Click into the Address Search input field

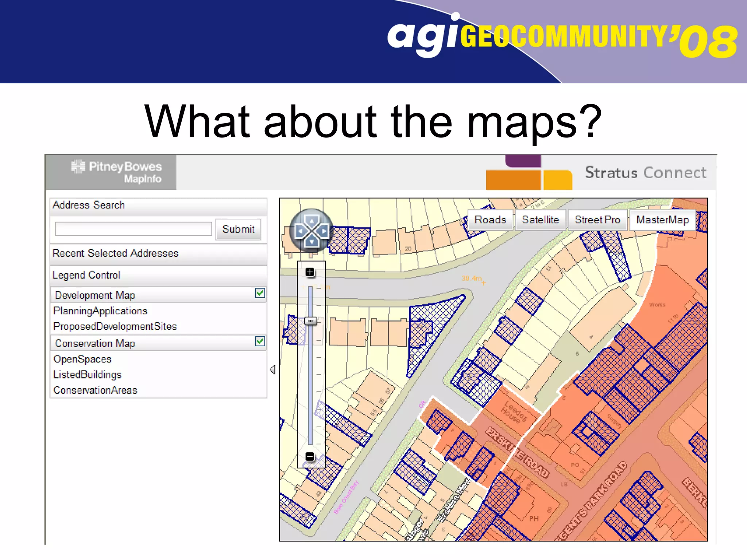[x=133, y=229]
